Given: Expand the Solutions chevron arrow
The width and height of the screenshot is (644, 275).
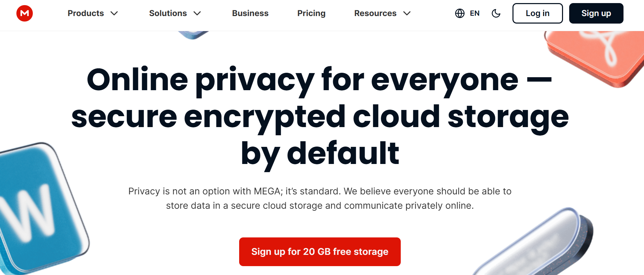Looking at the screenshot, I should click(197, 13).
